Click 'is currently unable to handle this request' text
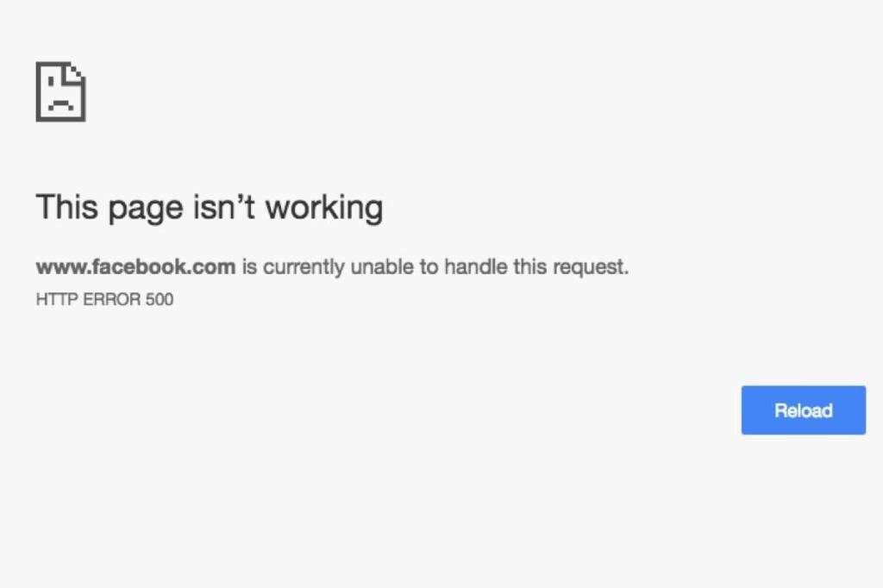Screen dimensions: 883x588 pyautogui.click(x=435, y=266)
